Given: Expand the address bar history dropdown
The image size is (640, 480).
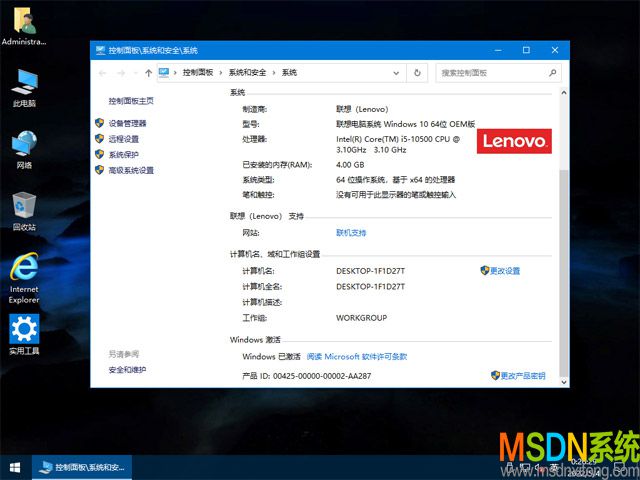Looking at the screenshot, I should [x=396, y=73].
